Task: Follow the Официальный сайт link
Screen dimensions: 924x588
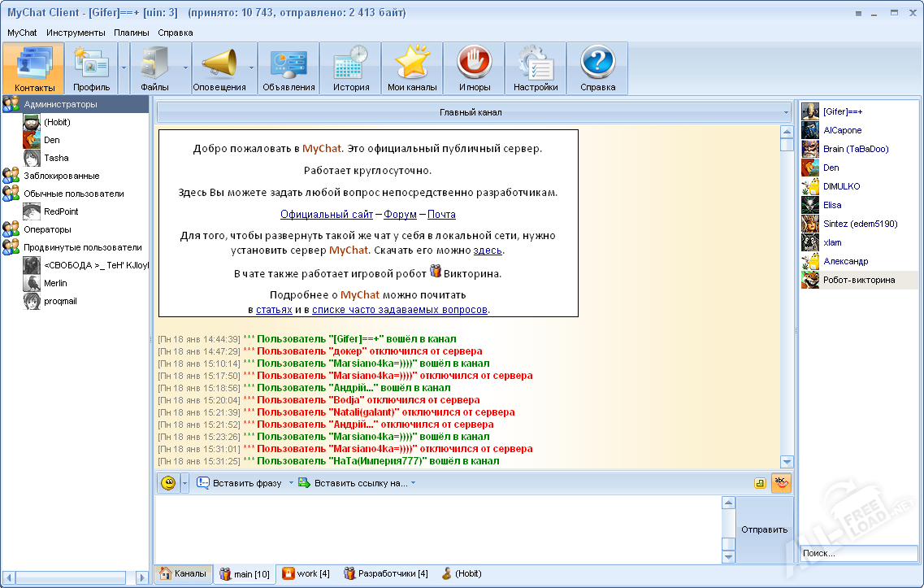Action: [327, 215]
